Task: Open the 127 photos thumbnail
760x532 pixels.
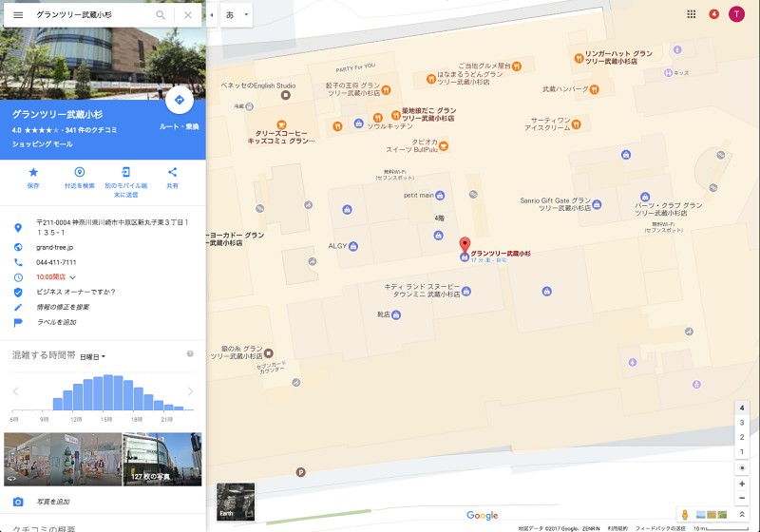Action: coord(162,459)
